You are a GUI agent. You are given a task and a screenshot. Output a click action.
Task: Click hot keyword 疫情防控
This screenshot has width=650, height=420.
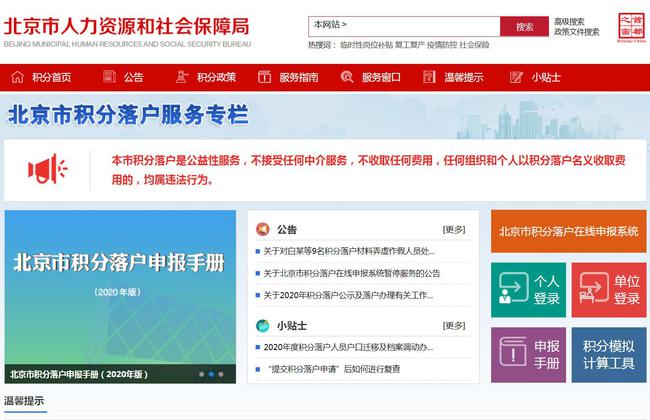coord(442,45)
